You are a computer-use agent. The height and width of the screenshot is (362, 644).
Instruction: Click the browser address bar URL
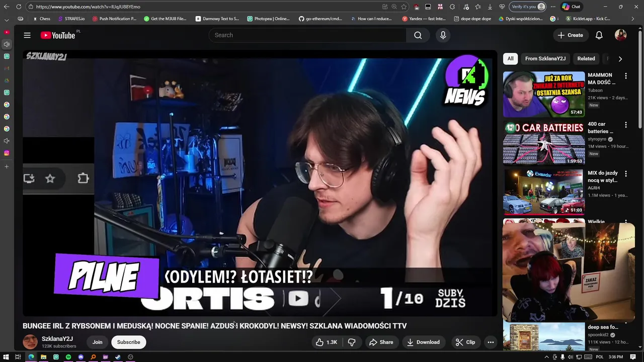tap(88, 7)
